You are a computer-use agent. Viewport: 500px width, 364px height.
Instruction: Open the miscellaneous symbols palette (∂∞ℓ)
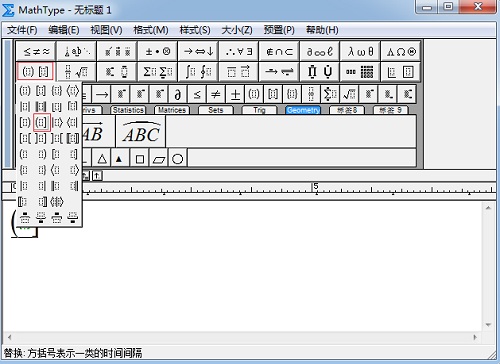[320, 51]
